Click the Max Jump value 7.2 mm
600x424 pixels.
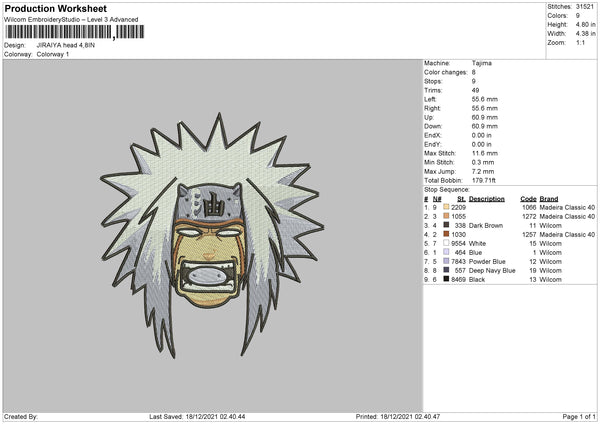(x=483, y=171)
